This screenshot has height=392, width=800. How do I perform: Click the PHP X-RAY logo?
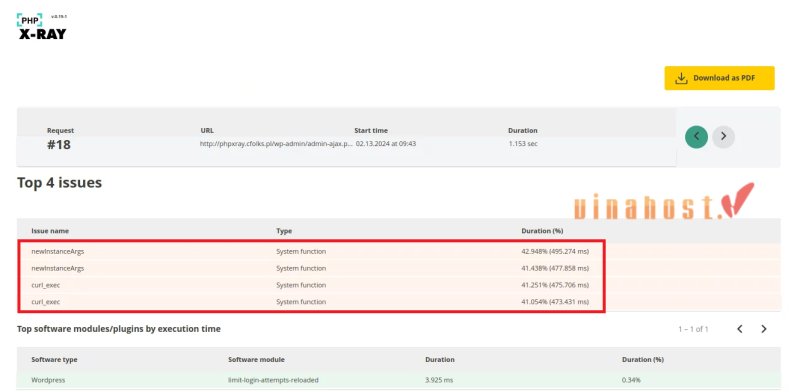click(41, 27)
